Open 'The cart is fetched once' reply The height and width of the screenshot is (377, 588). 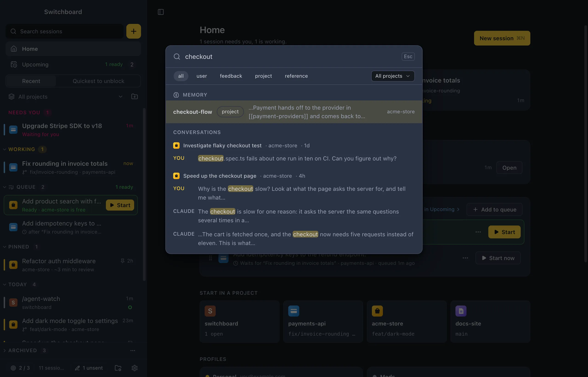294,239
